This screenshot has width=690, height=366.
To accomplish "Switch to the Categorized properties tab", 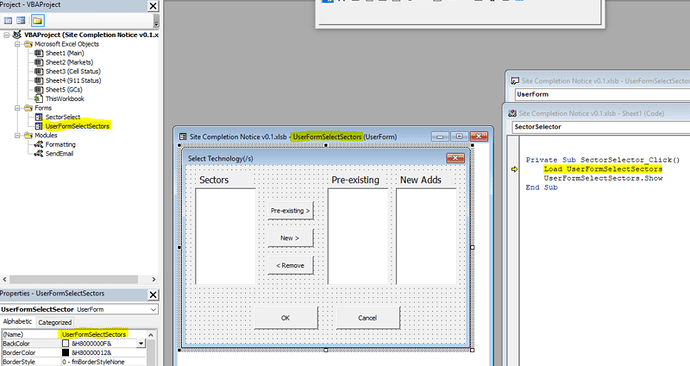I will point(55,322).
